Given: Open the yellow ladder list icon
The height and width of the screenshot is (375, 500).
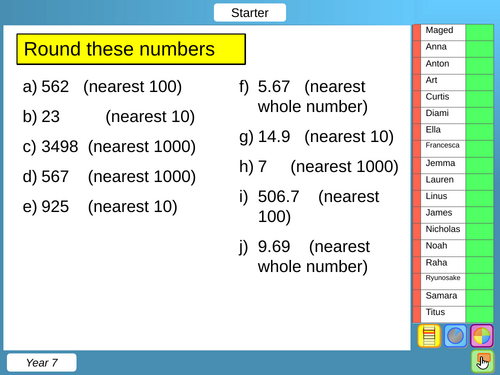Looking at the screenshot, I should tap(429, 336).
